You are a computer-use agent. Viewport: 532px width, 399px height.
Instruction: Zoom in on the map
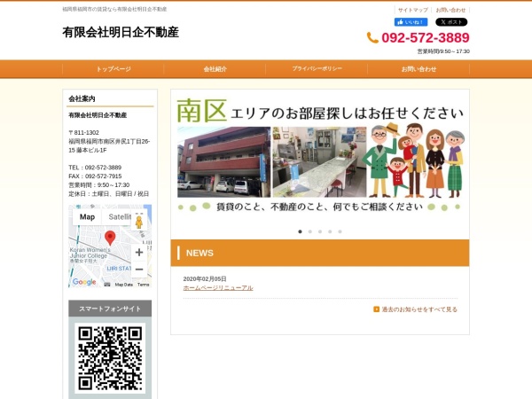tap(139, 253)
